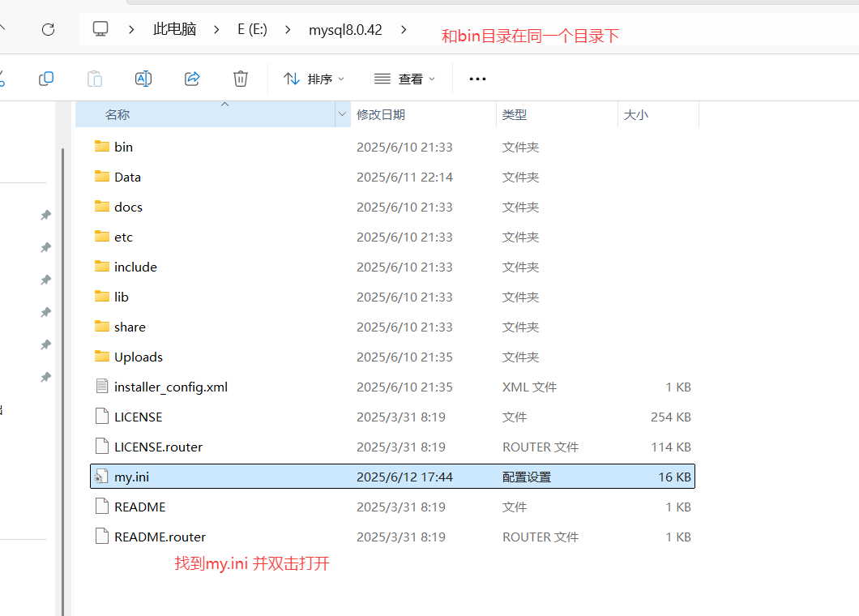This screenshot has width=859, height=616.
Task: Click the This PC monitor icon
Action: [x=100, y=28]
